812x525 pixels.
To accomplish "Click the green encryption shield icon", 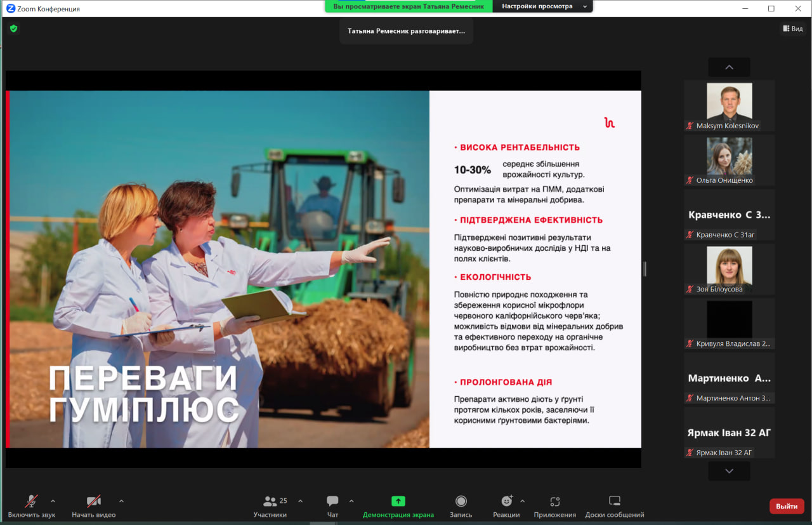I will pos(13,29).
